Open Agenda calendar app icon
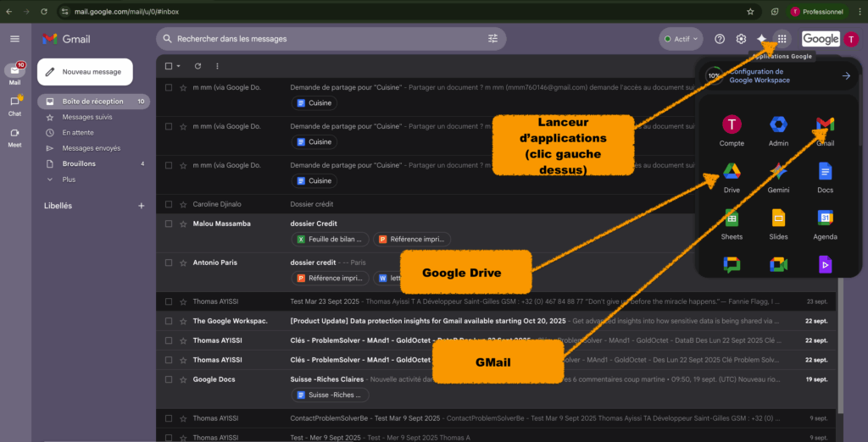Screen dimensions: 868x442 (x=825, y=219)
